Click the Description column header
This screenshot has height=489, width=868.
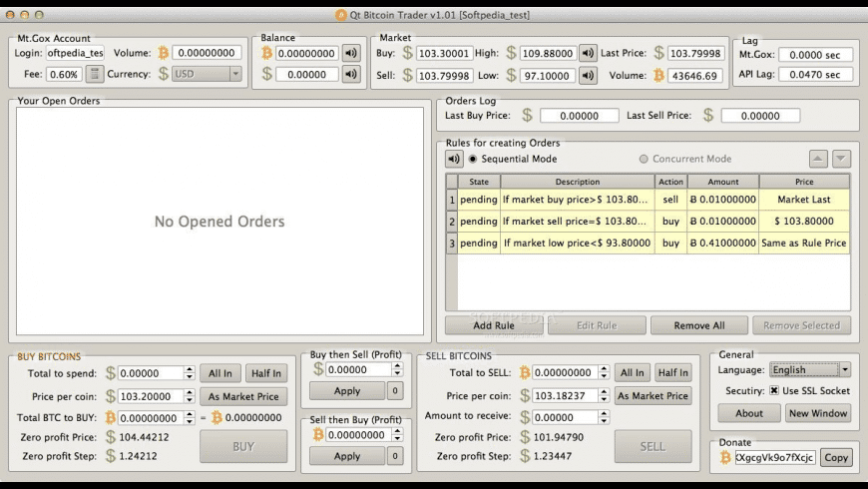tap(578, 182)
